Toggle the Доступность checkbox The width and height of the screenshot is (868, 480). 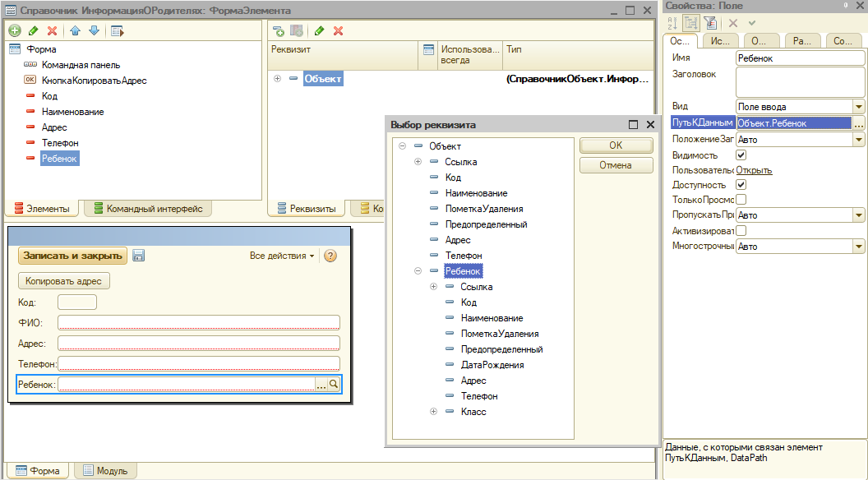[741, 184]
